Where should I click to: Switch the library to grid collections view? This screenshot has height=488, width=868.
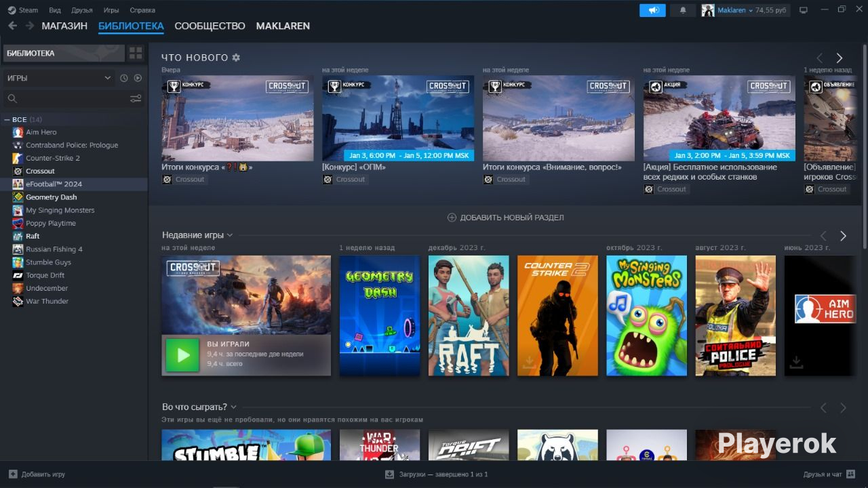136,53
